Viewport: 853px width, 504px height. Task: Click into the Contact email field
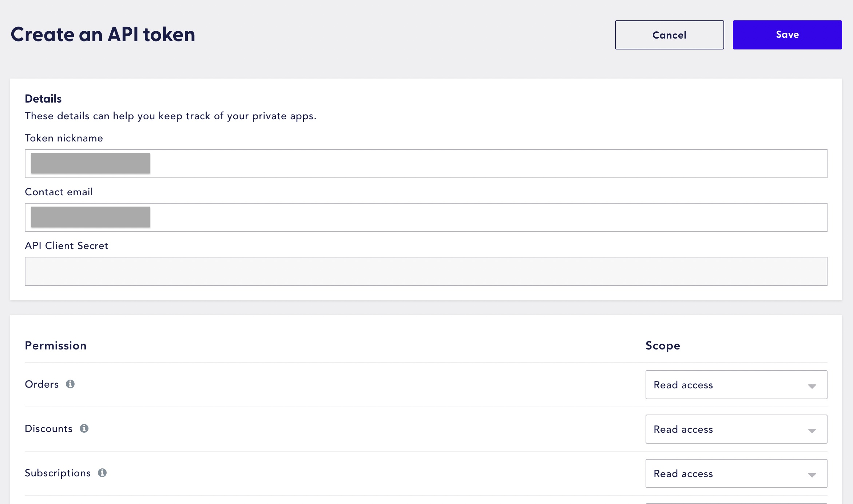[426, 217]
